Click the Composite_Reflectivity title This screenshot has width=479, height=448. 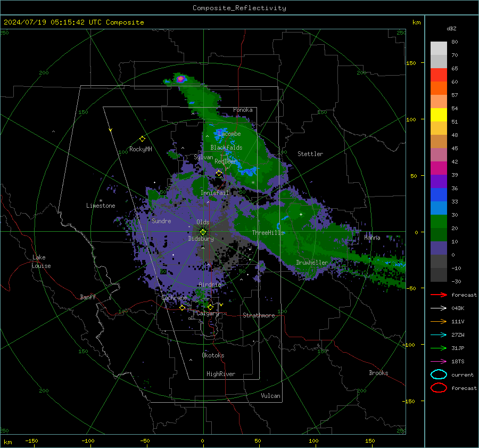click(240, 8)
